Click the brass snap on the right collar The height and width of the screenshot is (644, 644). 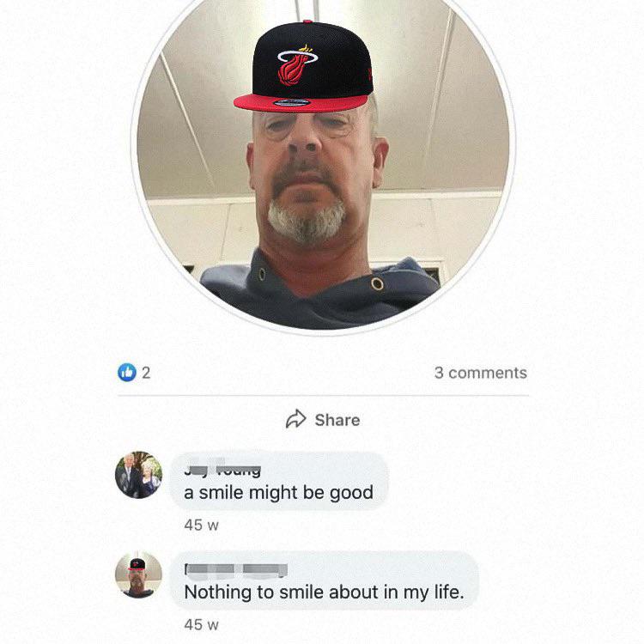[x=377, y=284]
